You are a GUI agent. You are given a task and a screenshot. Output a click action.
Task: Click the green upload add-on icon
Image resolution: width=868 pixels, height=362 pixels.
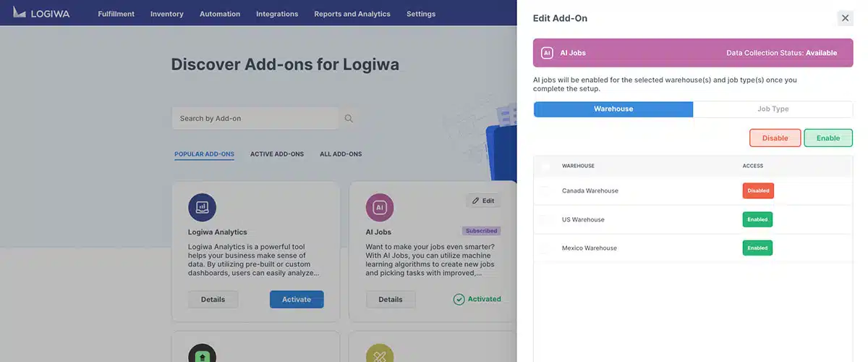click(203, 355)
